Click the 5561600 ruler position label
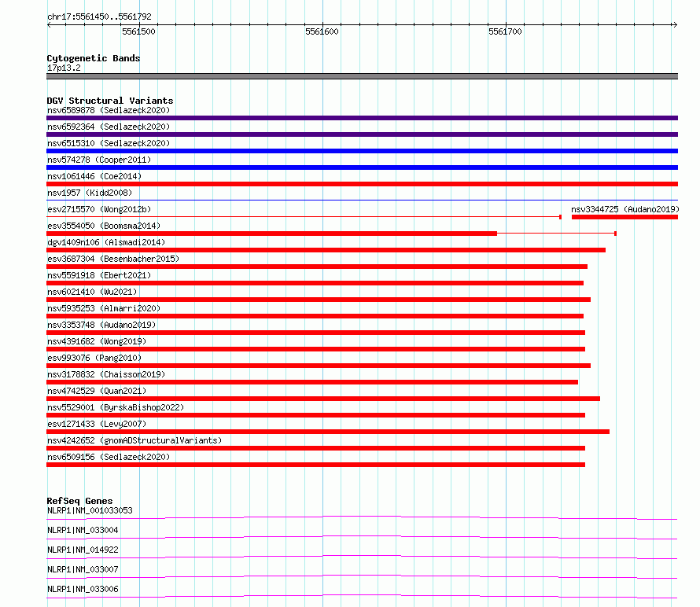The height and width of the screenshot is (607, 700). (x=322, y=31)
